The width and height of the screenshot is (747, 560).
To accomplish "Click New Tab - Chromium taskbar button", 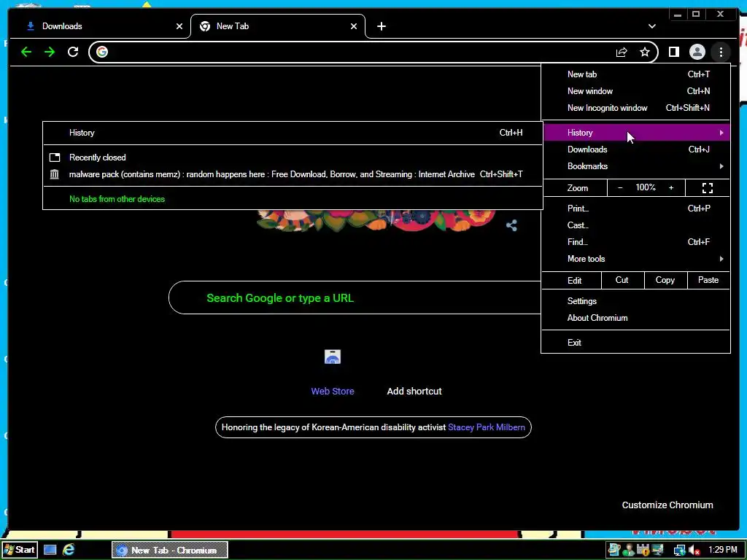I will 170,550.
